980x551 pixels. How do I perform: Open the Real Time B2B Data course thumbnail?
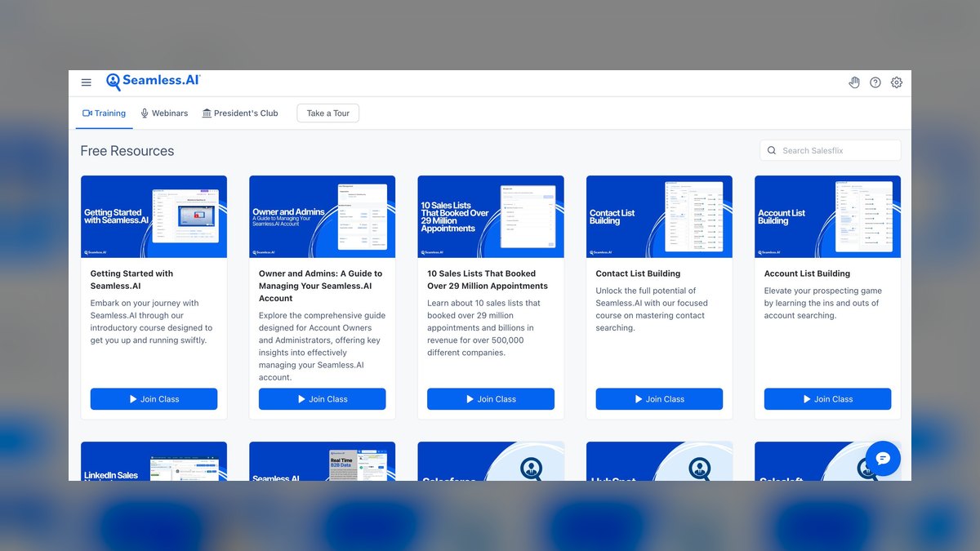(x=323, y=461)
